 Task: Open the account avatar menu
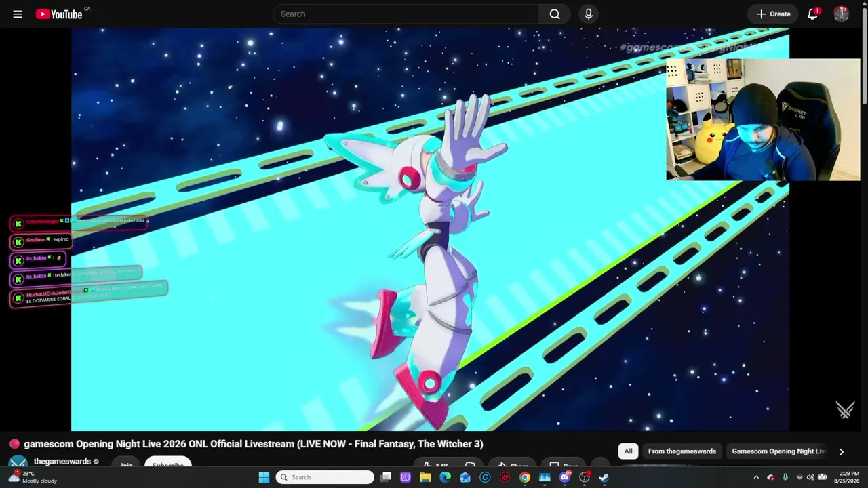[842, 14]
